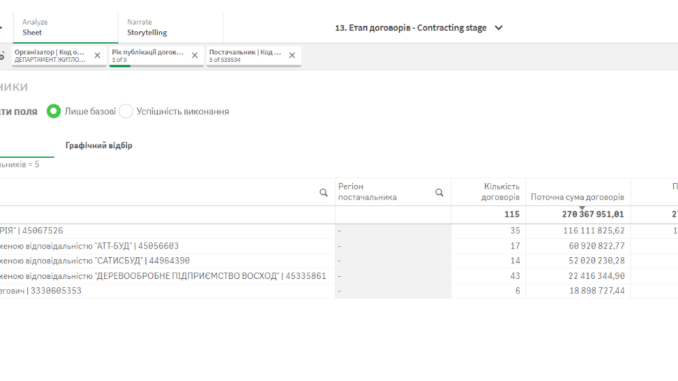
Task: Click the Регіон постачальника column header
Action: tap(367, 192)
